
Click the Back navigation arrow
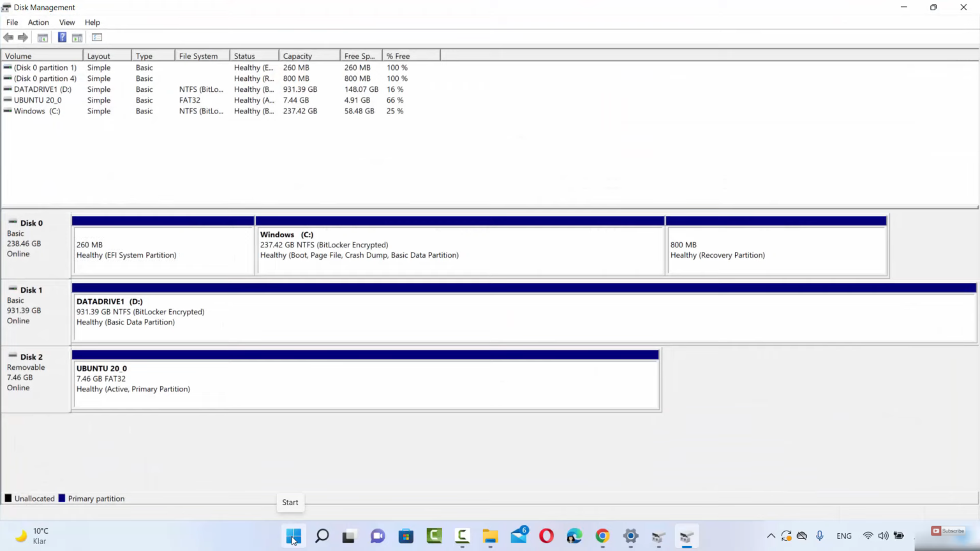(x=8, y=37)
